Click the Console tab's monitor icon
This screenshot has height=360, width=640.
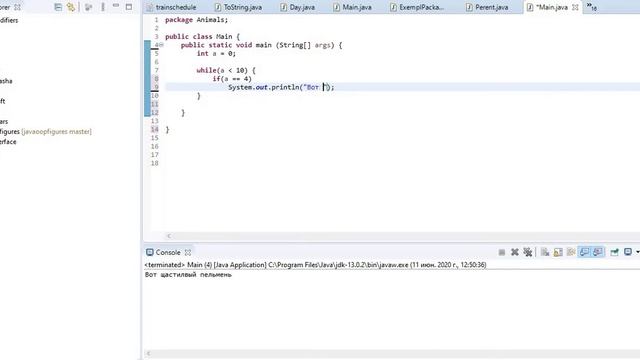tap(150, 252)
